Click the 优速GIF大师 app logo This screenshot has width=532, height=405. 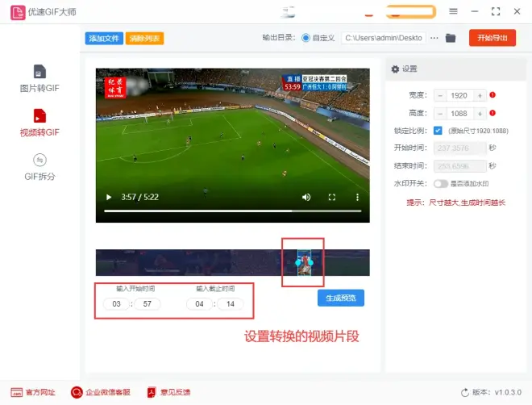(18, 12)
